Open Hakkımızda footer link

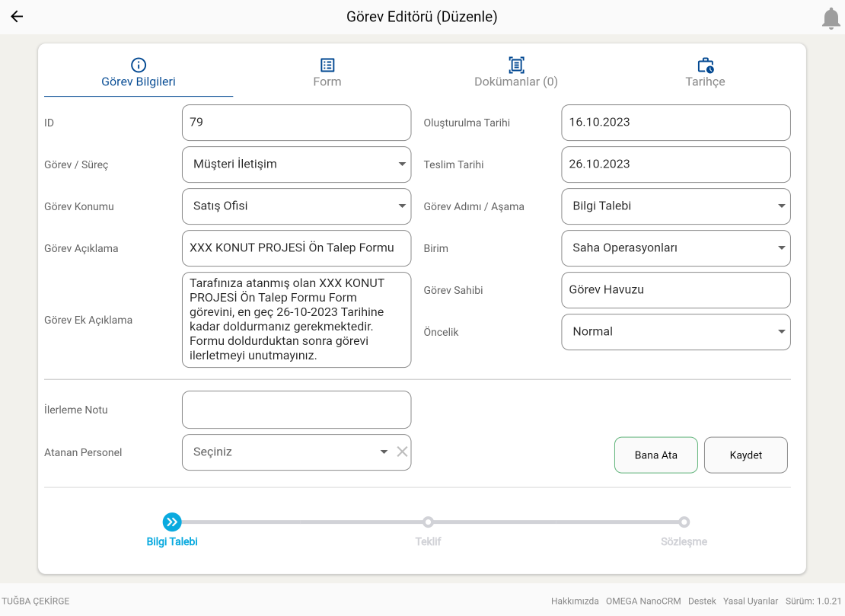575,601
